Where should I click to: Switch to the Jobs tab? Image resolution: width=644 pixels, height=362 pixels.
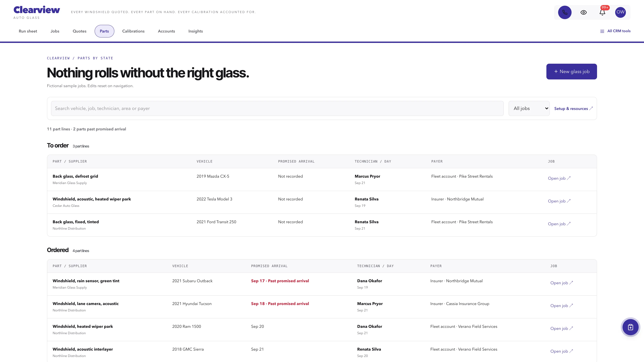click(55, 31)
